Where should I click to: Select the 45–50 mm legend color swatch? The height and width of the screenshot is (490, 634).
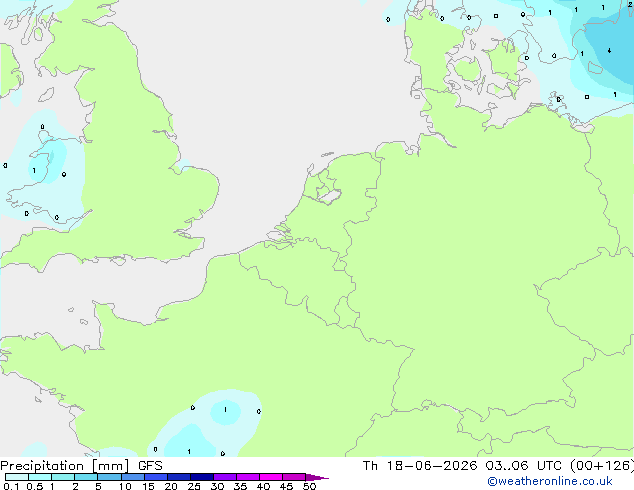[x=294, y=477]
